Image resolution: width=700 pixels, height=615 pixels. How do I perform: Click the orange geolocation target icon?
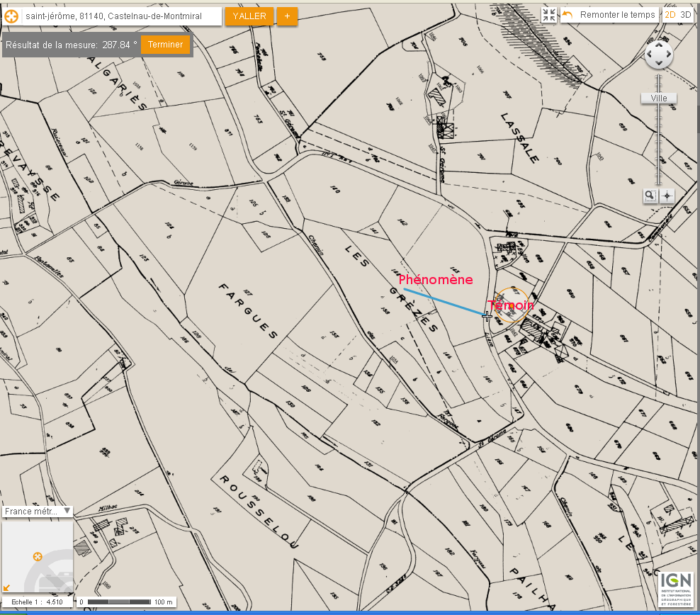[x=11, y=16]
